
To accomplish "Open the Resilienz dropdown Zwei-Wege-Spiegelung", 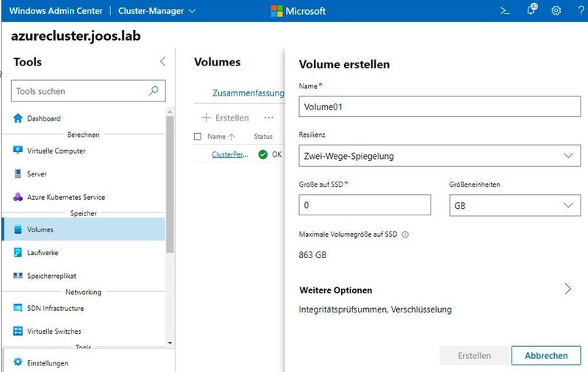I will click(440, 156).
